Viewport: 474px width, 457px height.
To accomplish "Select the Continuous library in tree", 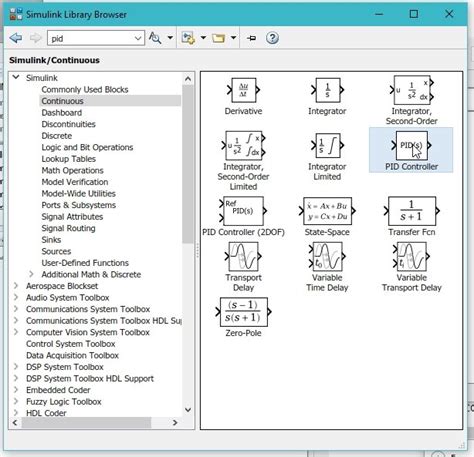I will click(62, 101).
